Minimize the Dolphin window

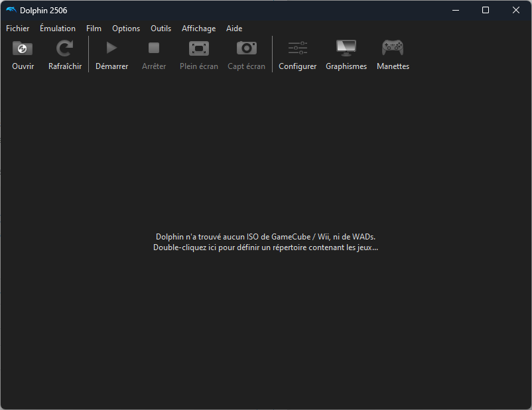(x=455, y=10)
